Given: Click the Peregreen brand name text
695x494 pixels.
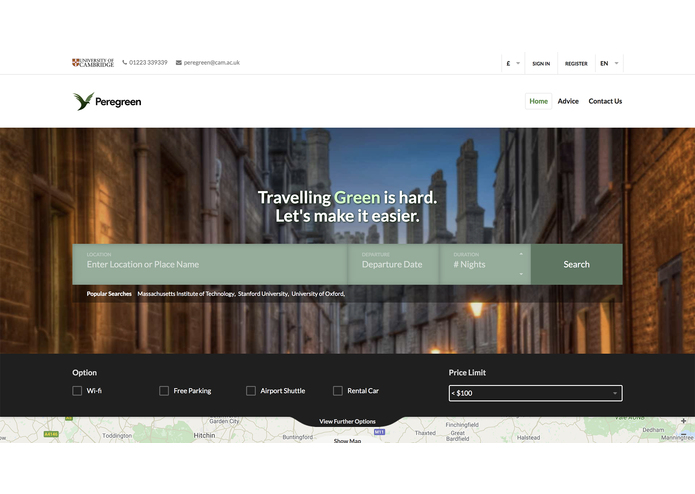Looking at the screenshot, I should [118, 102].
